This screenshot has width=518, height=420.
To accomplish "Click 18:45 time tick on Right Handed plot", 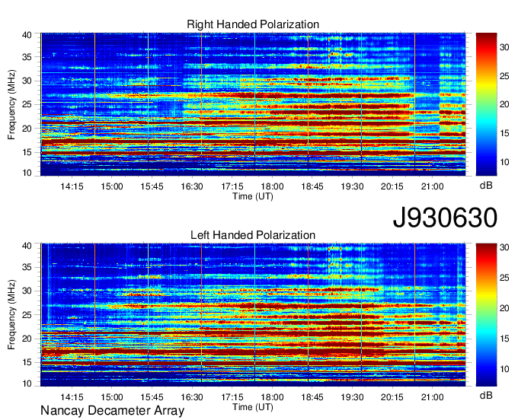I will (x=312, y=186).
